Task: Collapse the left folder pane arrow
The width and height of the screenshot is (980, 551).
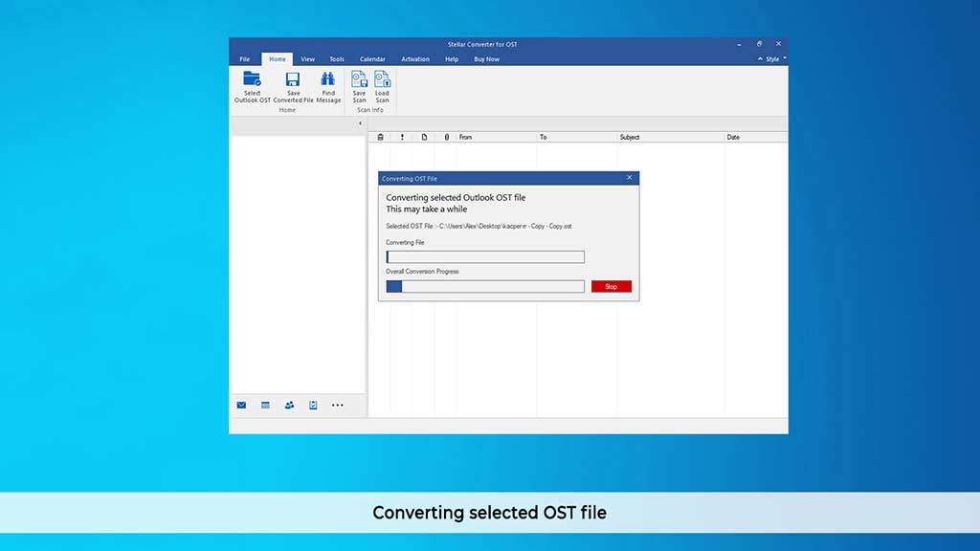Action: [360, 123]
